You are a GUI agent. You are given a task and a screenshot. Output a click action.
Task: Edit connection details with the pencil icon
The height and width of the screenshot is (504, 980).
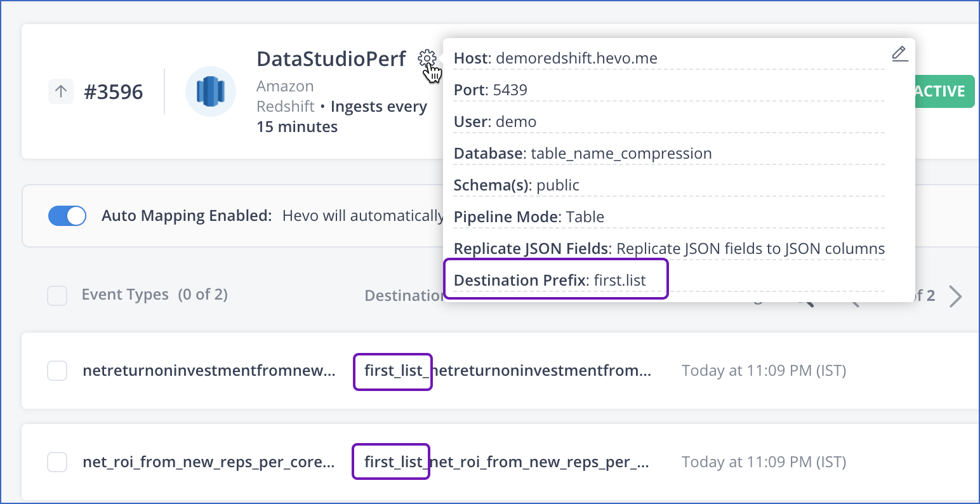[899, 54]
